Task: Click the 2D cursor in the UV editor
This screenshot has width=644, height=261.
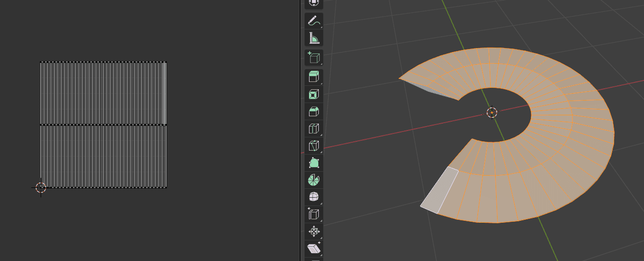Action: [x=41, y=187]
